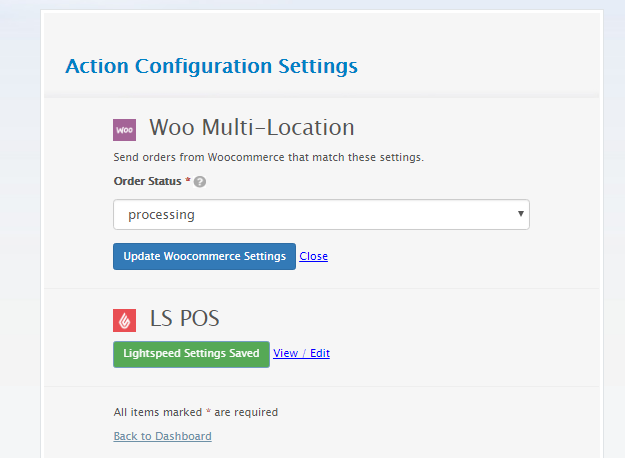Open the Order Status dropdown showing processing

pyautogui.click(x=321, y=214)
